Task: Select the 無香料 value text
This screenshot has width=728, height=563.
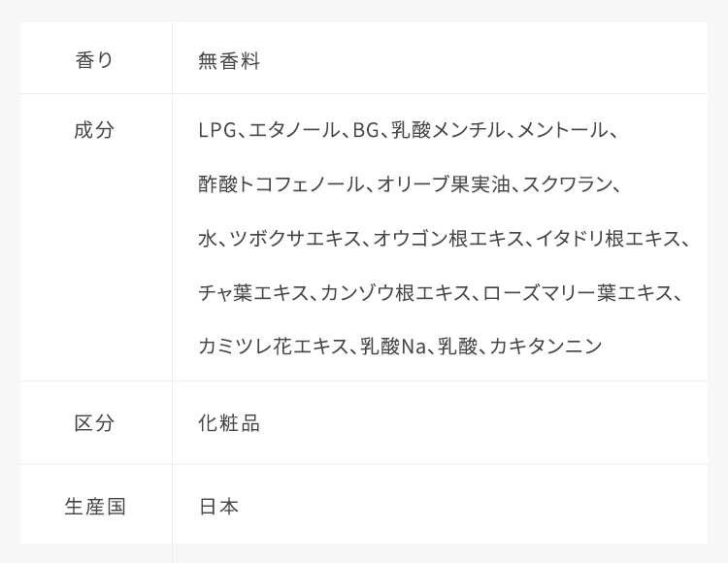Action: tap(229, 61)
